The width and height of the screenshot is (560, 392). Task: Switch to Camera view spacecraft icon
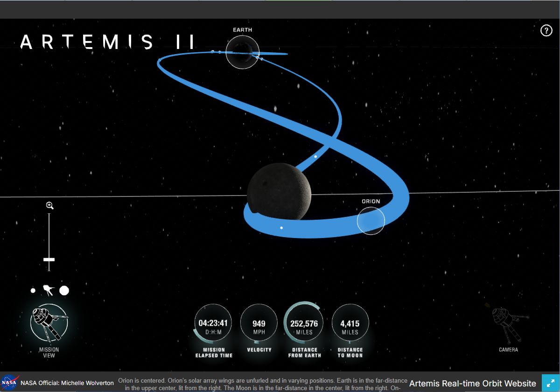pos(508,324)
